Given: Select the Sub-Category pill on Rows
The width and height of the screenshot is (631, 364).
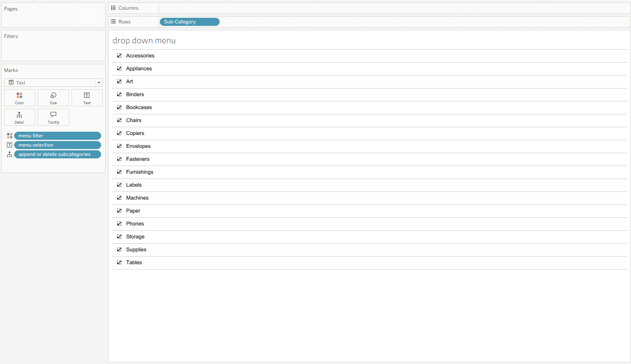Looking at the screenshot, I should [x=190, y=22].
